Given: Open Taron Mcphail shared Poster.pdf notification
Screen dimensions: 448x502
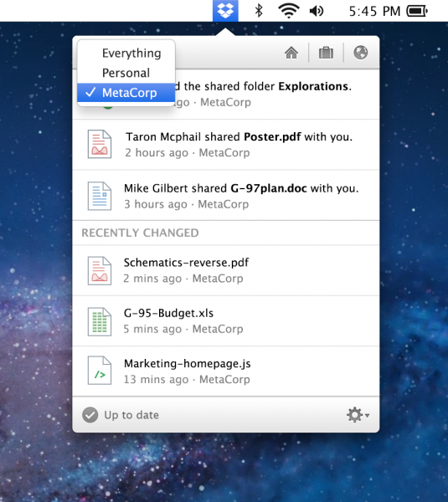Looking at the screenshot, I should 226,145.
